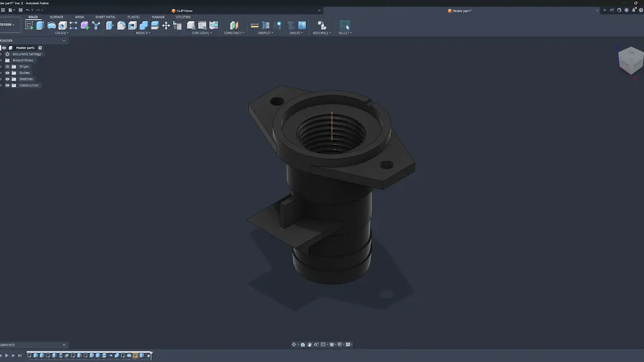
Task: Open the data panel grid icon
Action: [3, 10]
